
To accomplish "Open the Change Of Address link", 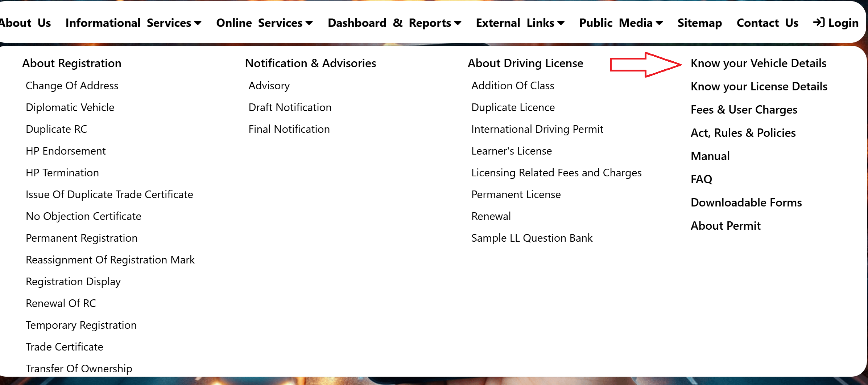I will pyautogui.click(x=72, y=86).
